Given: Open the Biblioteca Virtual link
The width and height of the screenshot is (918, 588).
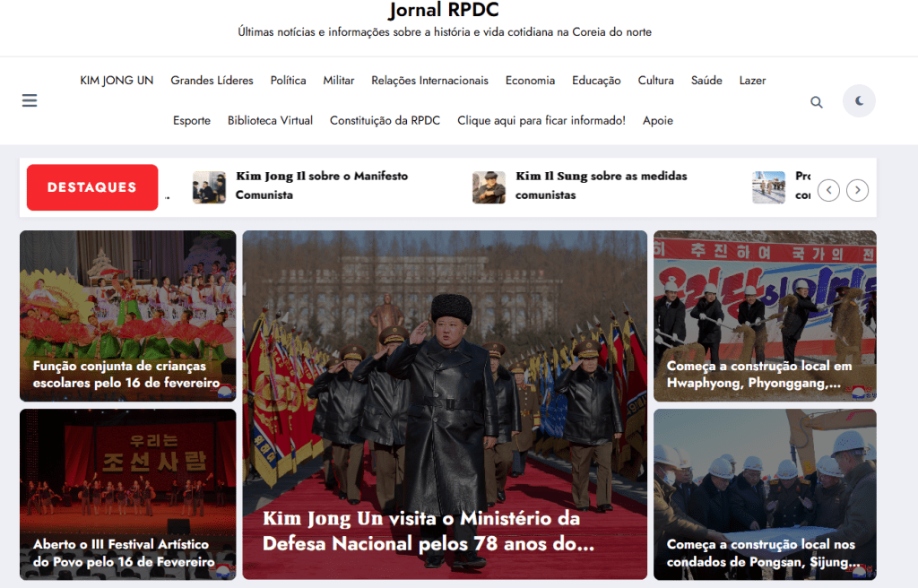Looking at the screenshot, I should (270, 121).
